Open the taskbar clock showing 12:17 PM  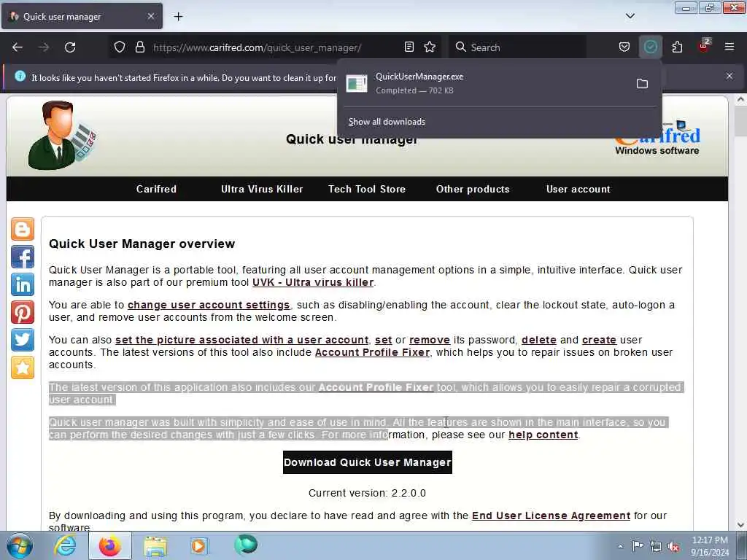click(x=710, y=546)
